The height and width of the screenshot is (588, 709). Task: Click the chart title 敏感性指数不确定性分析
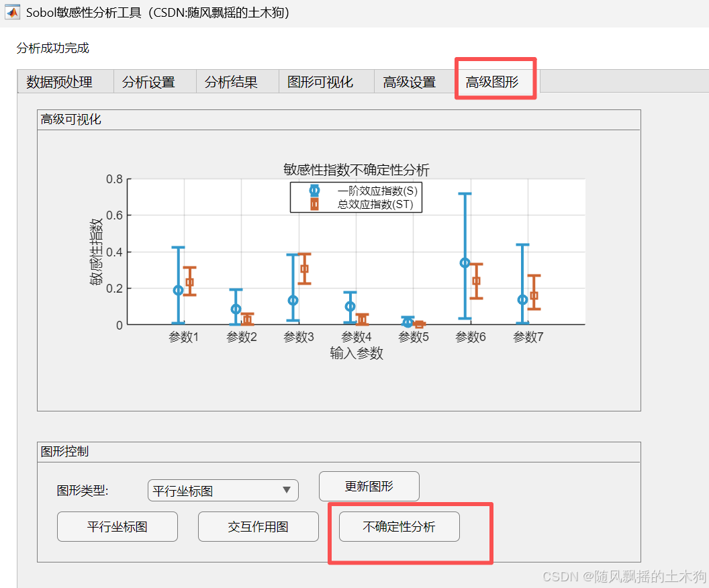pyautogui.click(x=355, y=170)
